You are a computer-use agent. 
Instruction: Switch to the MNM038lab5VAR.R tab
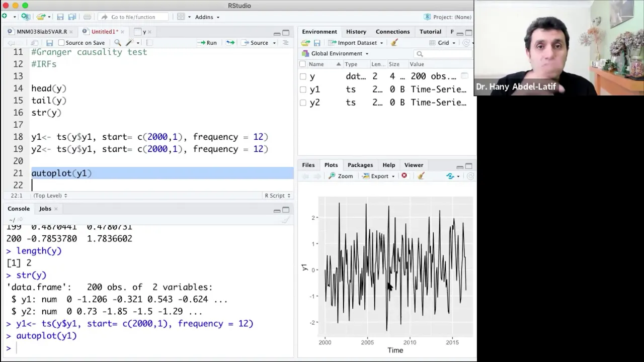[41, 32]
